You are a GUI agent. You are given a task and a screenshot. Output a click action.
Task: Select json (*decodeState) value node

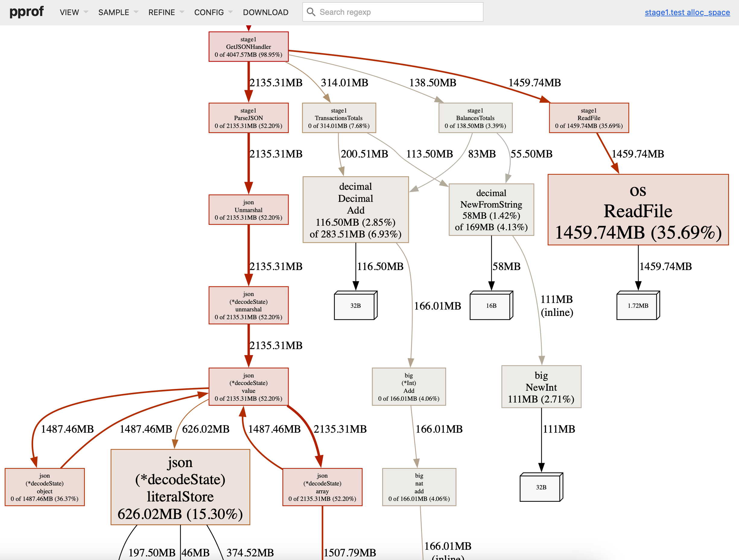pyautogui.click(x=249, y=387)
